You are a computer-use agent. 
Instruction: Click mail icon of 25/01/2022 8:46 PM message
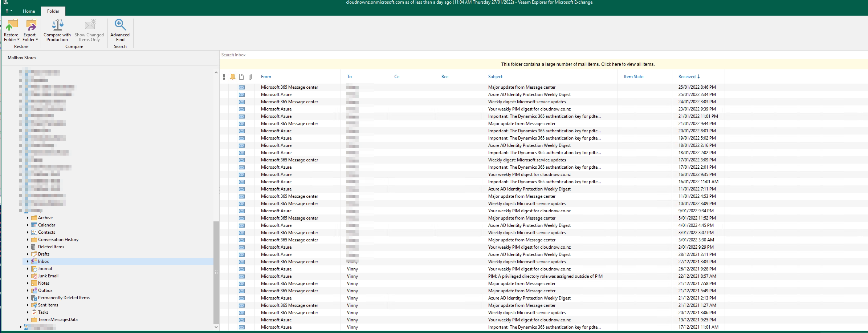(x=242, y=87)
